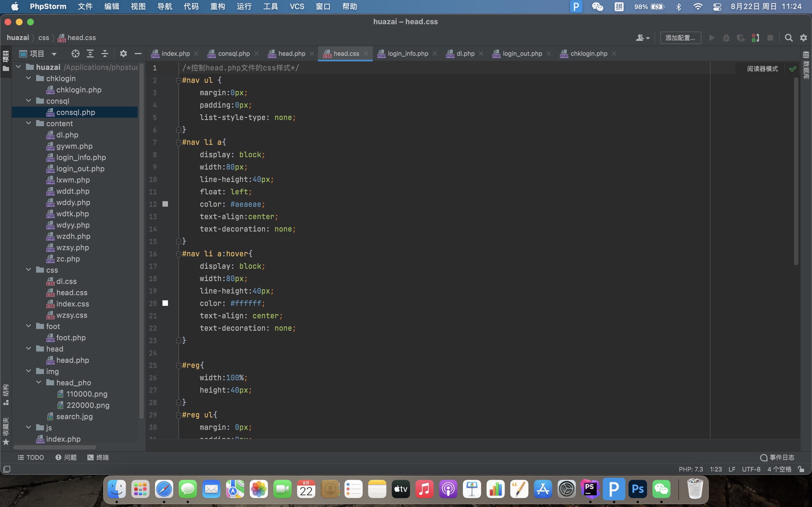This screenshot has height=507, width=812.
Task: Click the locate-in-project-tree crosshair icon
Action: [x=76, y=54]
